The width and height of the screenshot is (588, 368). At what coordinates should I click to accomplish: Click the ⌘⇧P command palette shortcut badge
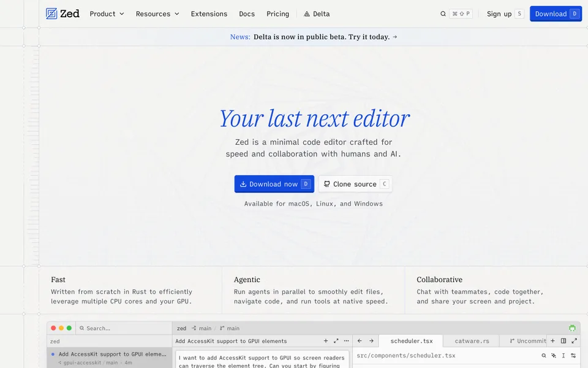coord(461,14)
